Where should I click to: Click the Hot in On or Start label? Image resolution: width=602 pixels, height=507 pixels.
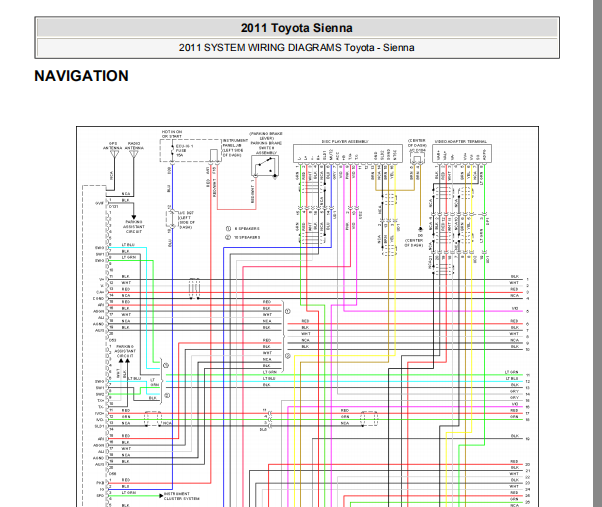click(172, 134)
